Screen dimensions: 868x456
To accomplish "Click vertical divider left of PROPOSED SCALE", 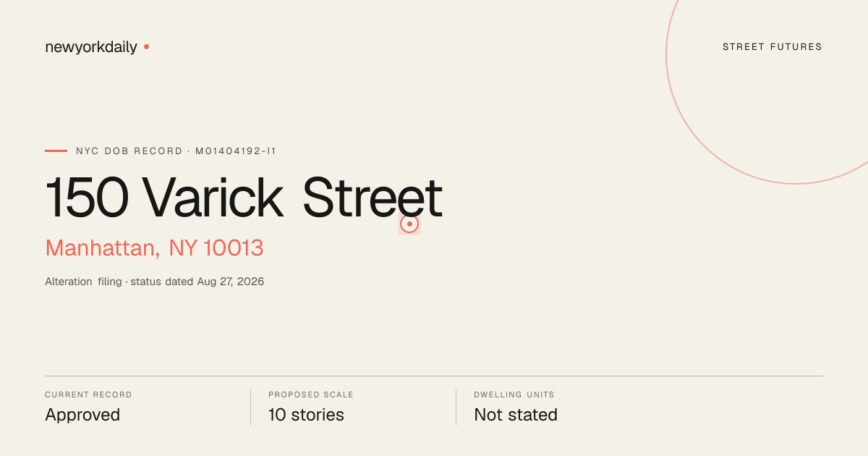I will click(250, 408).
